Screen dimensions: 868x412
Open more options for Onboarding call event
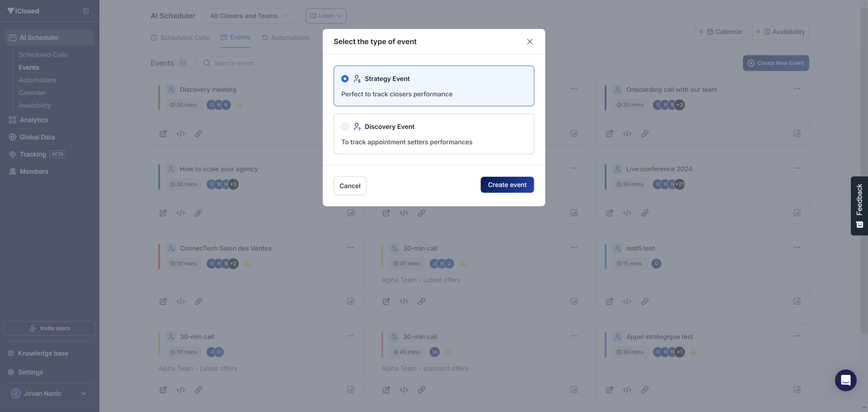point(797,89)
